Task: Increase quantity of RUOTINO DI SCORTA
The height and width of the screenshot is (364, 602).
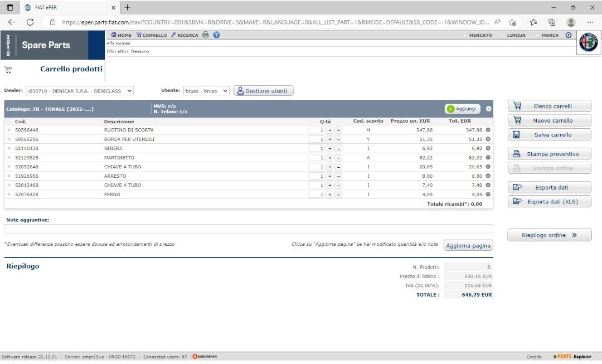Action: pyautogui.click(x=329, y=130)
